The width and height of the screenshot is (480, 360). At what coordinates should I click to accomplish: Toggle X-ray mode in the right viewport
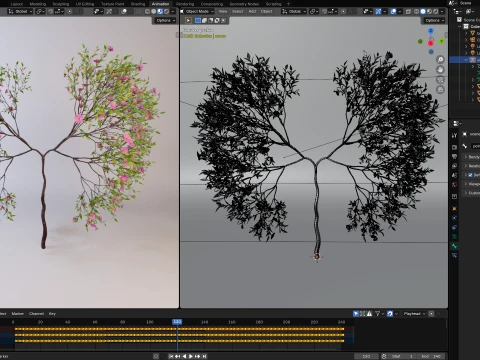point(408,11)
